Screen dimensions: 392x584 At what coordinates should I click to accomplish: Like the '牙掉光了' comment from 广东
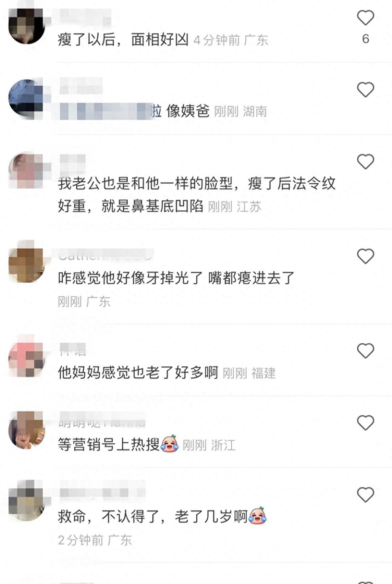(x=365, y=256)
